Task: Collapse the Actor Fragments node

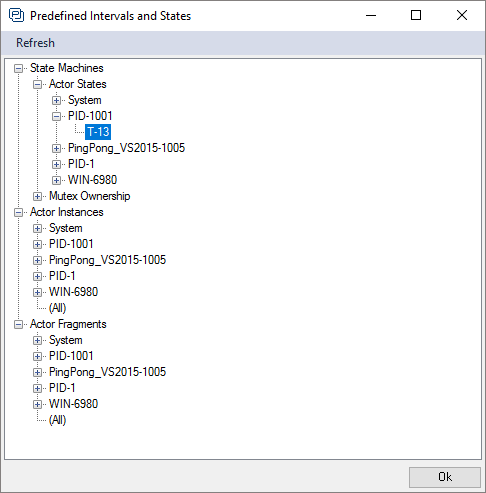Action: pyautogui.click(x=19, y=324)
